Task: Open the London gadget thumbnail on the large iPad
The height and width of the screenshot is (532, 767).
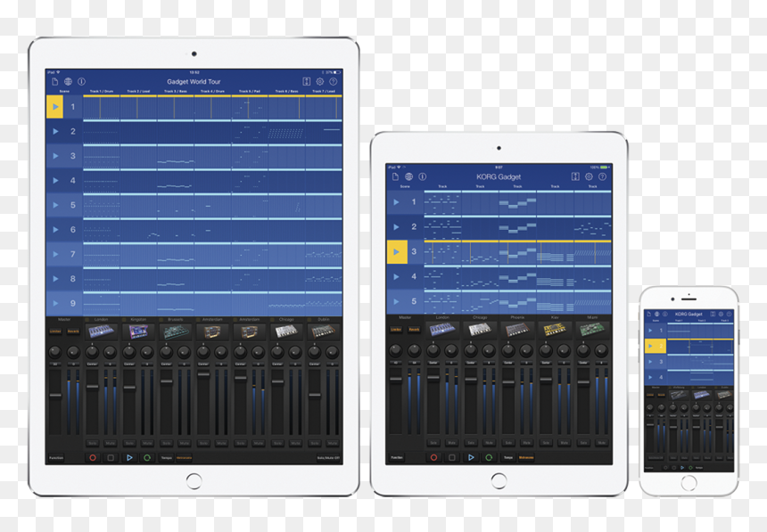Action: click(x=102, y=332)
